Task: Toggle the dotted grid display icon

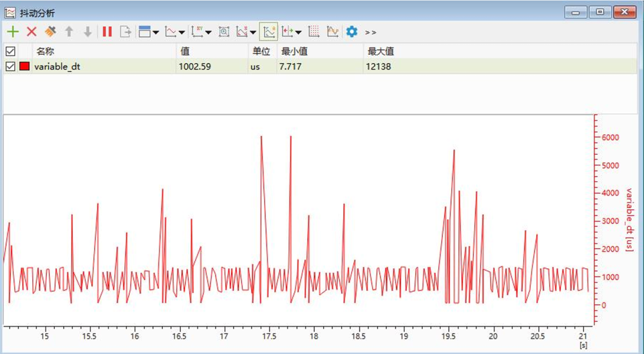Action: click(x=314, y=32)
